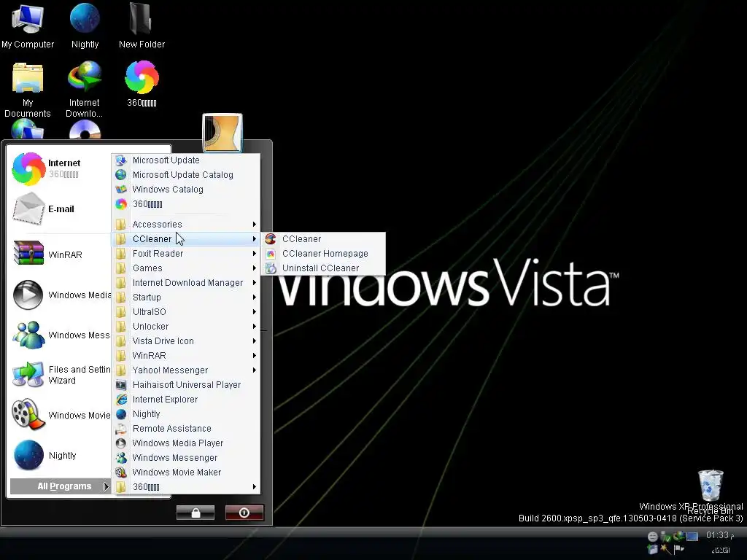Launch Nightly from programs list
The height and width of the screenshot is (560, 747).
[187, 414]
